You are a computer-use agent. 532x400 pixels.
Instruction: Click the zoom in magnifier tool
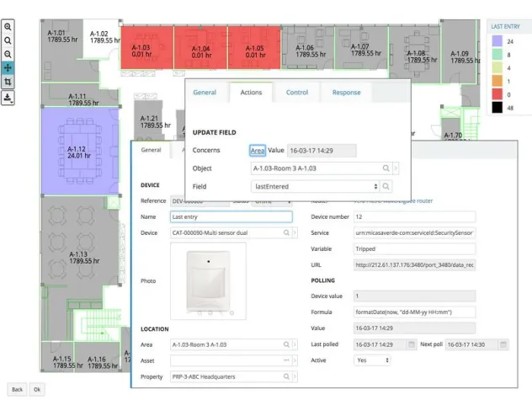tap(8, 27)
